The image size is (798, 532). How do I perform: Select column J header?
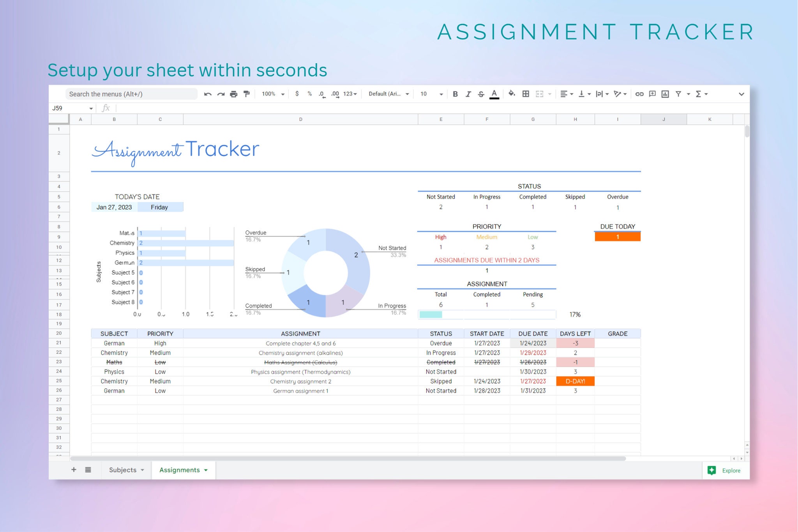pyautogui.click(x=664, y=119)
